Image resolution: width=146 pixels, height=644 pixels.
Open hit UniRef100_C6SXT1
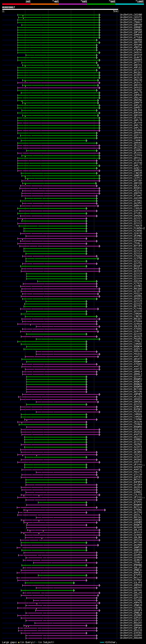click(x=131, y=17)
